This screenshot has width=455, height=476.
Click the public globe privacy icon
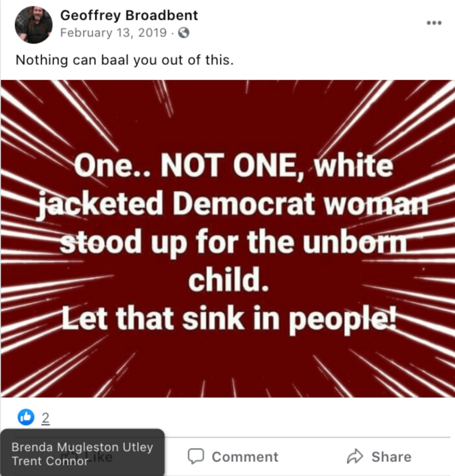[x=183, y=33]
